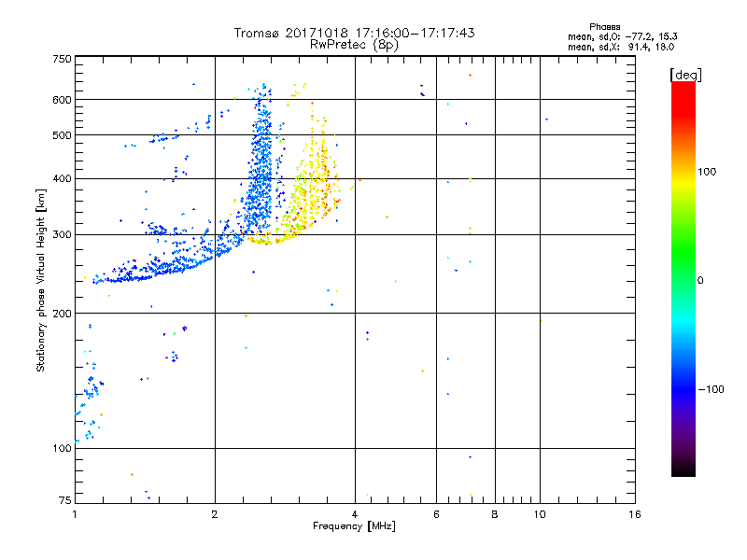
Task: Click the x-axis tick label '1'
Action: (75, 514)
